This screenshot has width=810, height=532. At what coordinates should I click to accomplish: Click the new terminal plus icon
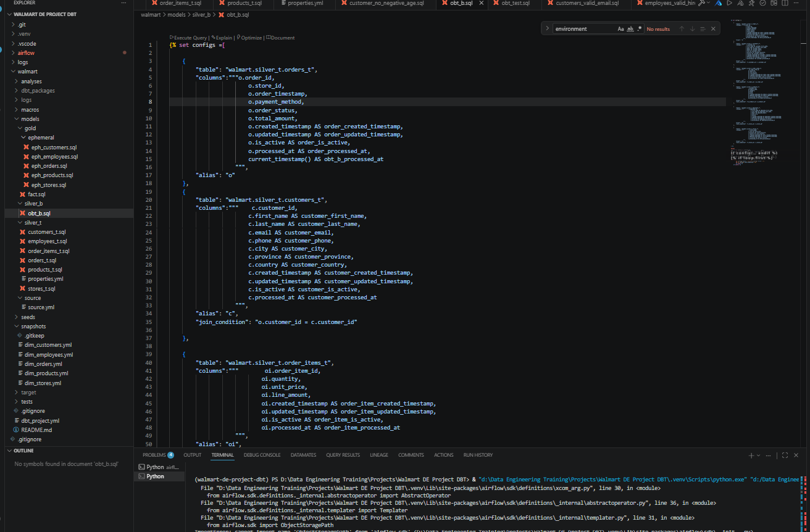point(751,455)
